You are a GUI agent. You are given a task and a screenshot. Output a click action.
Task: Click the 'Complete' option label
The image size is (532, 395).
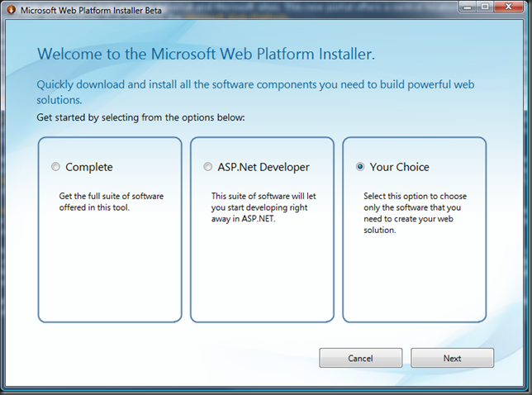[x=89, y=167]
